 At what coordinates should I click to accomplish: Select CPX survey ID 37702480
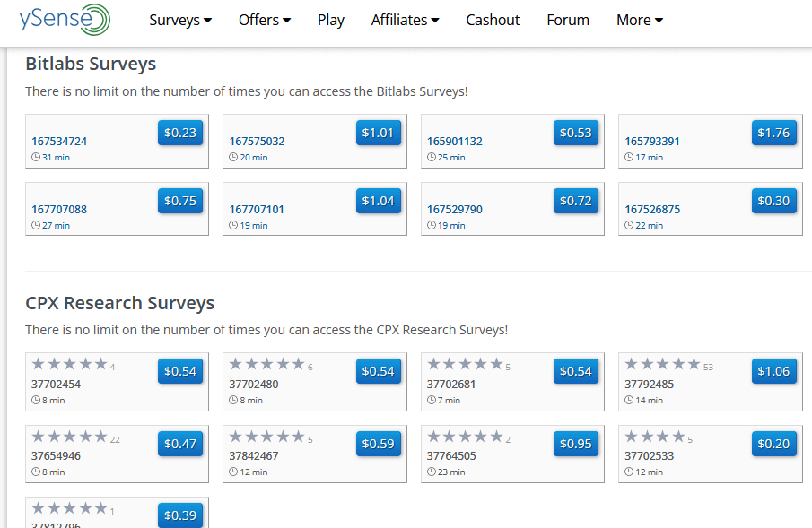click(x=254, y=384)
